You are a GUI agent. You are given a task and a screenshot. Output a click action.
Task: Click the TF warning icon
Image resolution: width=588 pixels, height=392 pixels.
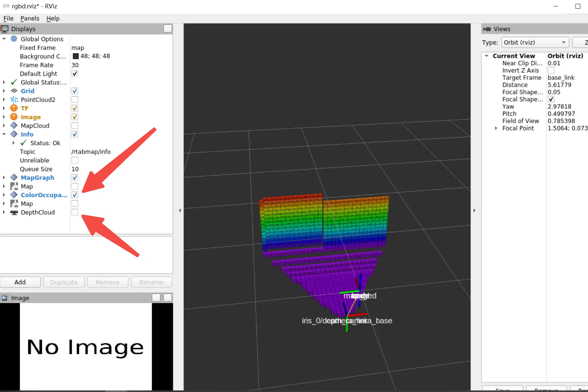coord(14,108)
